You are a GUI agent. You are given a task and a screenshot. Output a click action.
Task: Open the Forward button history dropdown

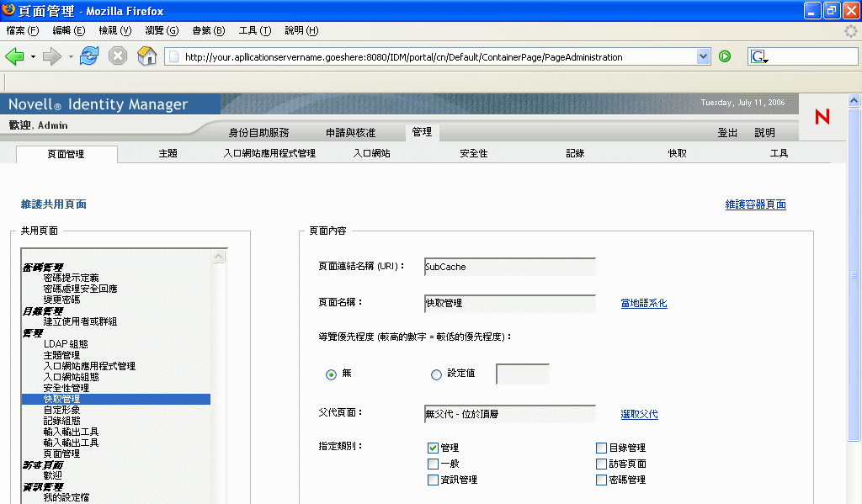click(x=71, y=56)
